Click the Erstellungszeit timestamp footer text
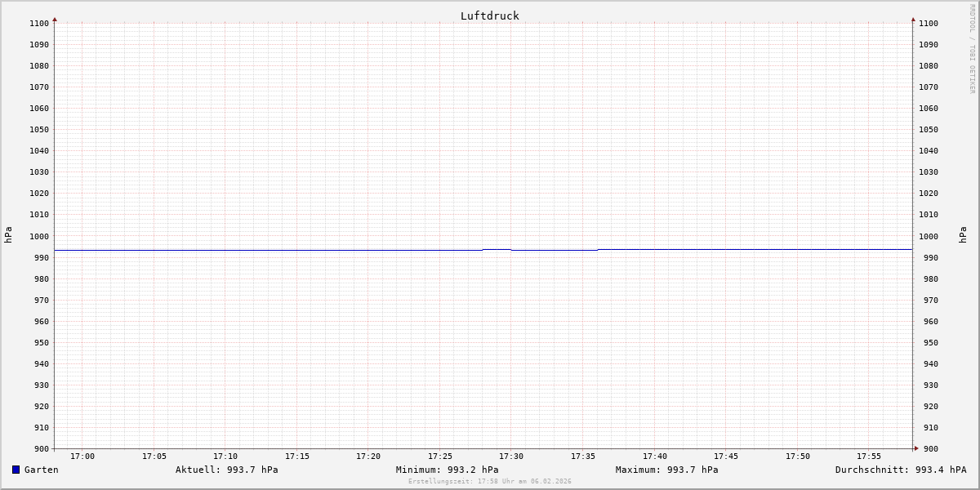 pos(489,481)
